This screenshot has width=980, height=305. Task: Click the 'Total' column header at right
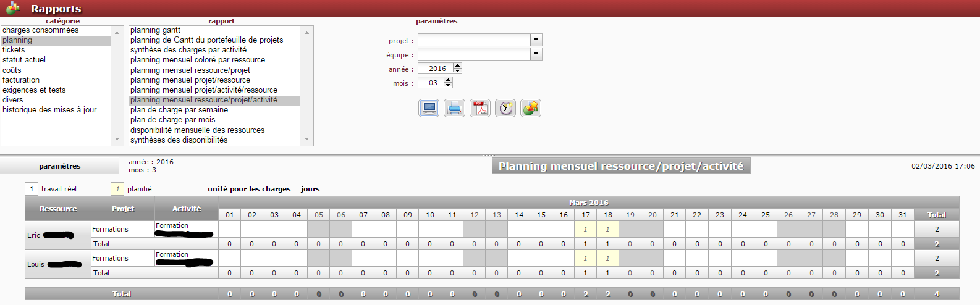pyautogui.click(x=937, y=215)
